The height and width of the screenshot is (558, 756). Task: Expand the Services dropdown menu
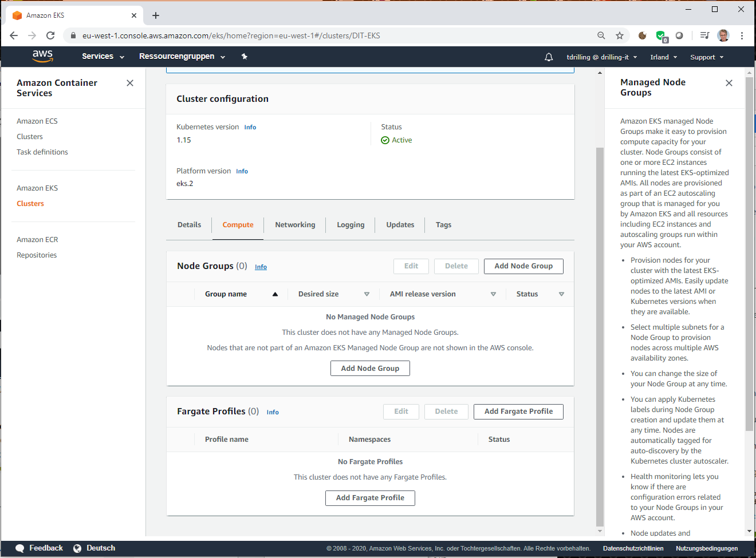(x=103, y=56)
